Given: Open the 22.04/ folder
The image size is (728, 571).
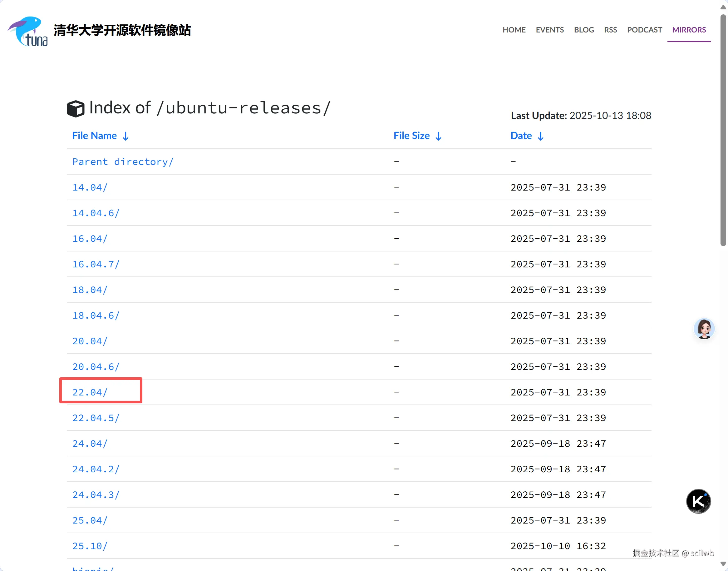Looking at the screenshot, I should [x=90, y=392].
